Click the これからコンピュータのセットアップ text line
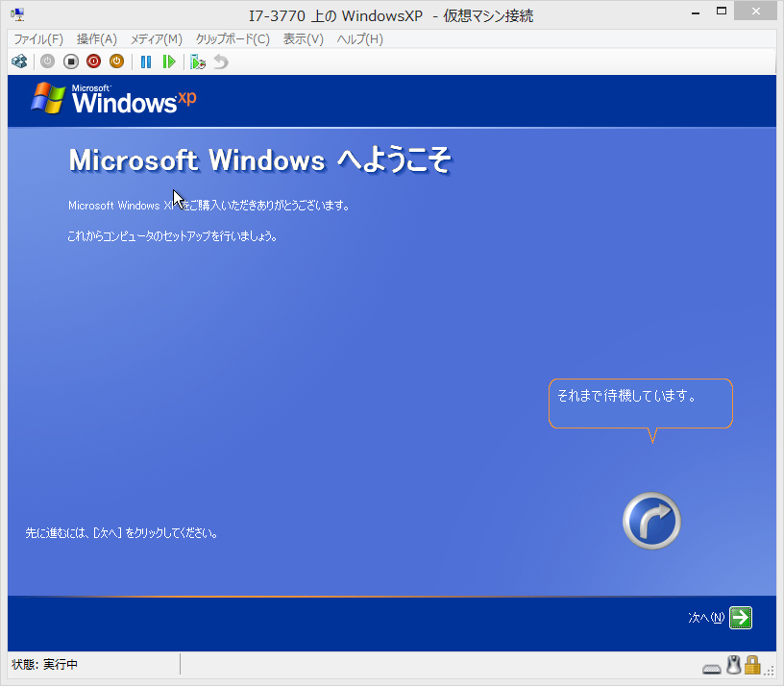This screenshot has height=686, width=784. tap(173, 236)
